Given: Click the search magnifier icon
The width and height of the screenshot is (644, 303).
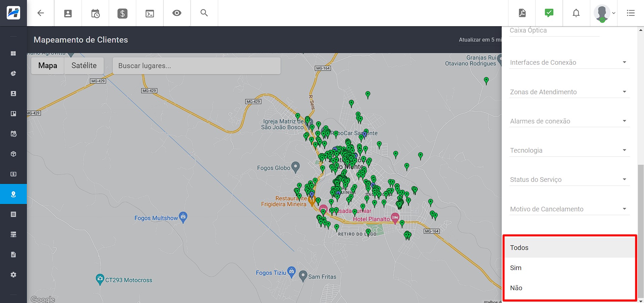Looking at the screenshot, I should (x=204, y=13).
